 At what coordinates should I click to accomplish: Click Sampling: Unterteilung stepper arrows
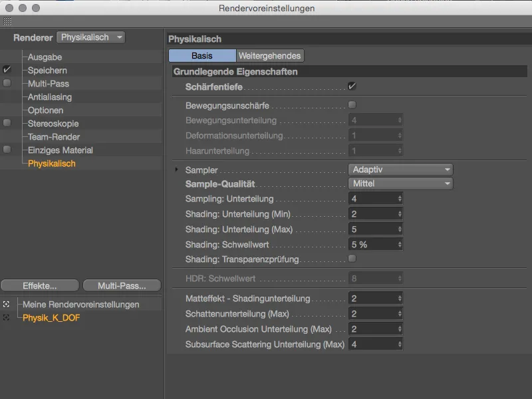(x=400, y=198)
